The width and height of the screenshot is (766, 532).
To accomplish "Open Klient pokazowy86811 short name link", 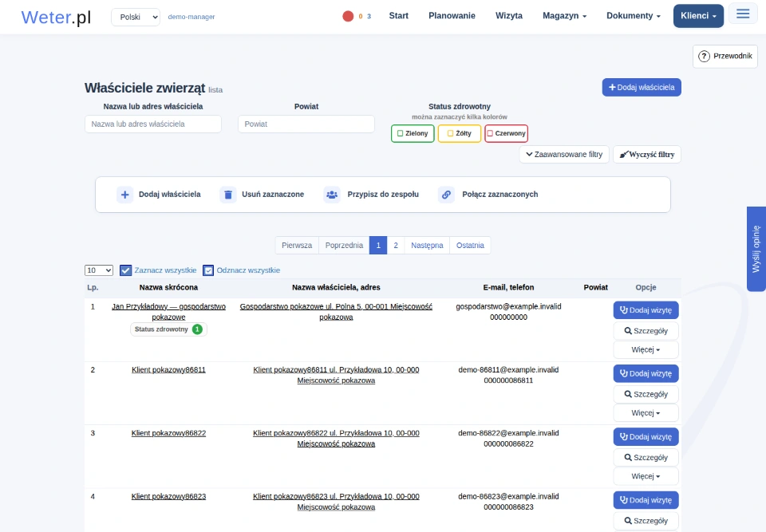I will 168,370.
